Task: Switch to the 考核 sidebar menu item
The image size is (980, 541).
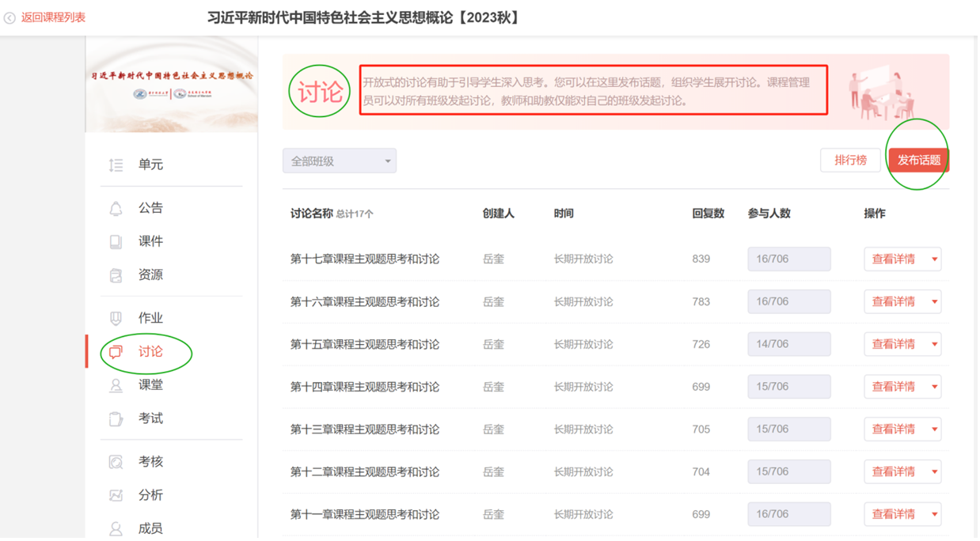Action: click(150, 461)
